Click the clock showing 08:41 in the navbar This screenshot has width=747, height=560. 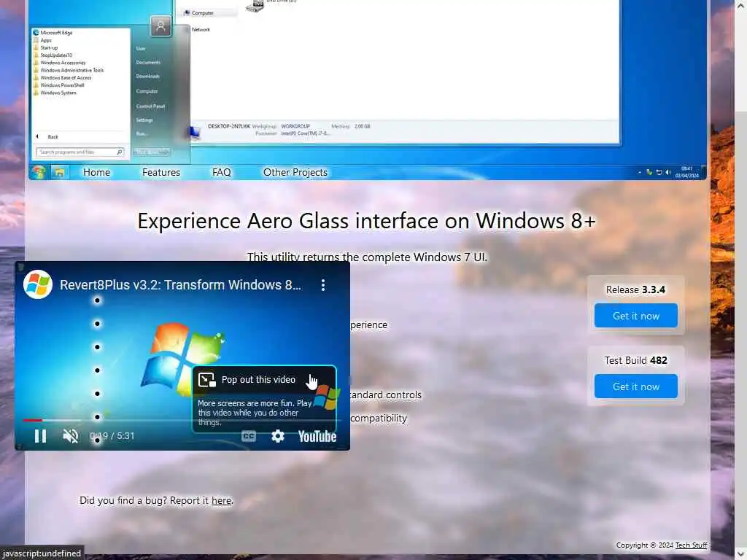coord(686,172)
